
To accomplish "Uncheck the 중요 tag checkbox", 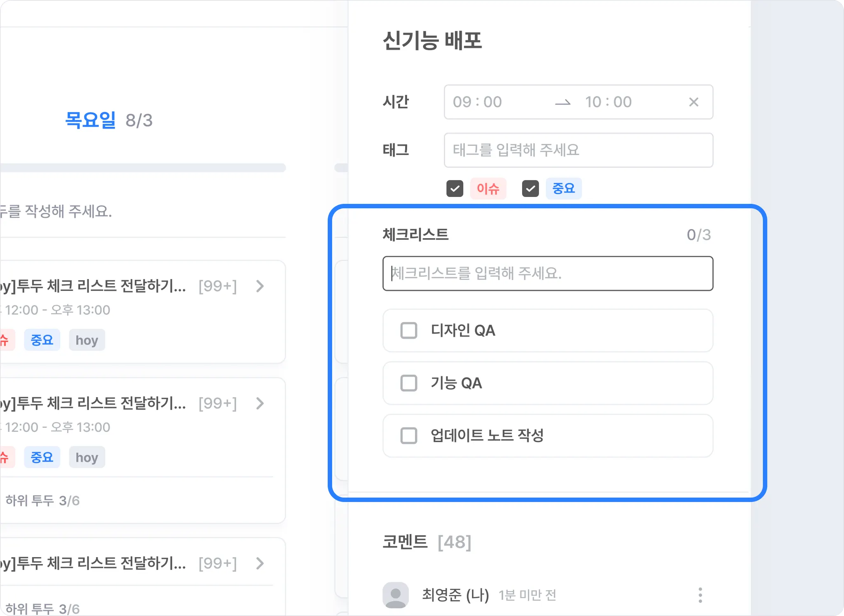I will tap(530, 189).
